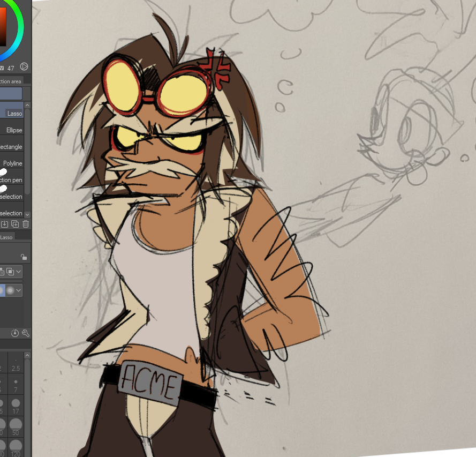Select the Lasso sub tool

click(x=12, y=110)
